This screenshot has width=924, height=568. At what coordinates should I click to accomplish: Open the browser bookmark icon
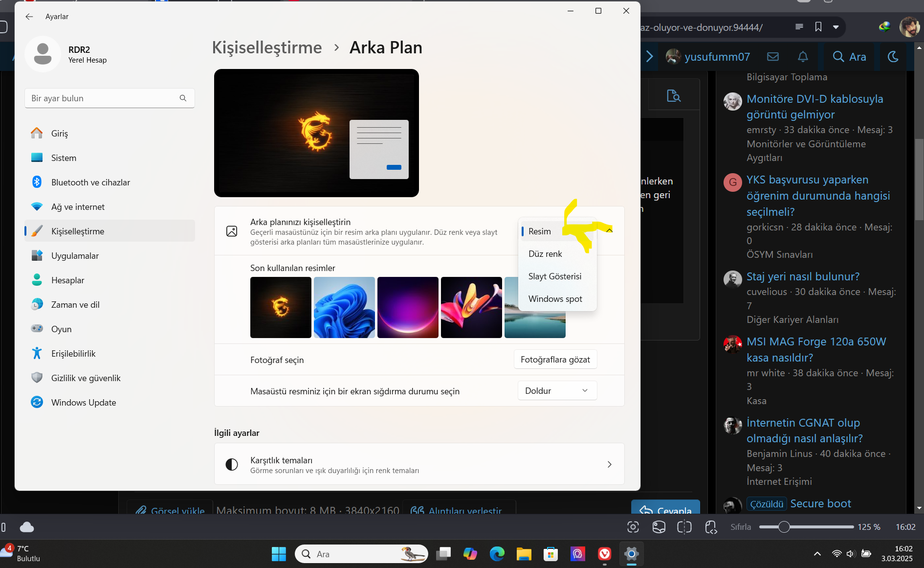[818, 27]
